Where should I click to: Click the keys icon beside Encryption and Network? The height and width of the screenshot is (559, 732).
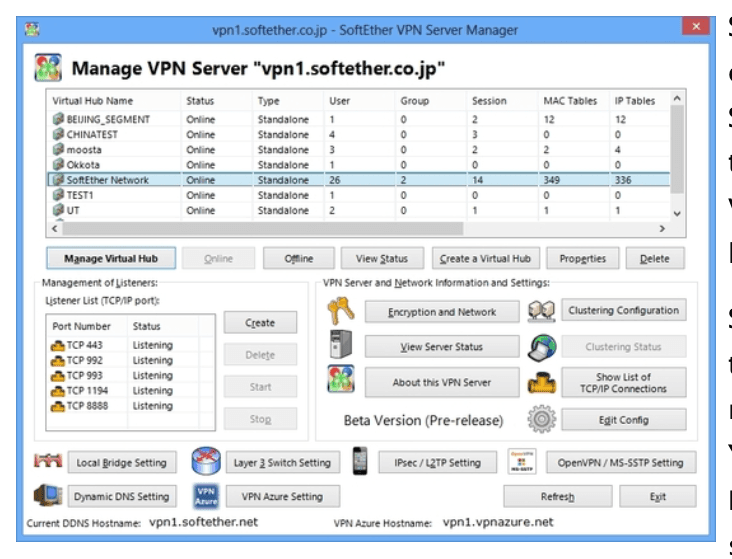point(341,311)
